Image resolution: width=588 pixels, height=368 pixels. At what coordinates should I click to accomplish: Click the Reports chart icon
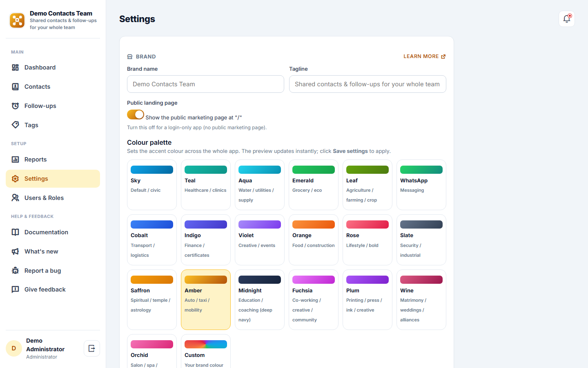pyautogui.click(x=15, y=159)
